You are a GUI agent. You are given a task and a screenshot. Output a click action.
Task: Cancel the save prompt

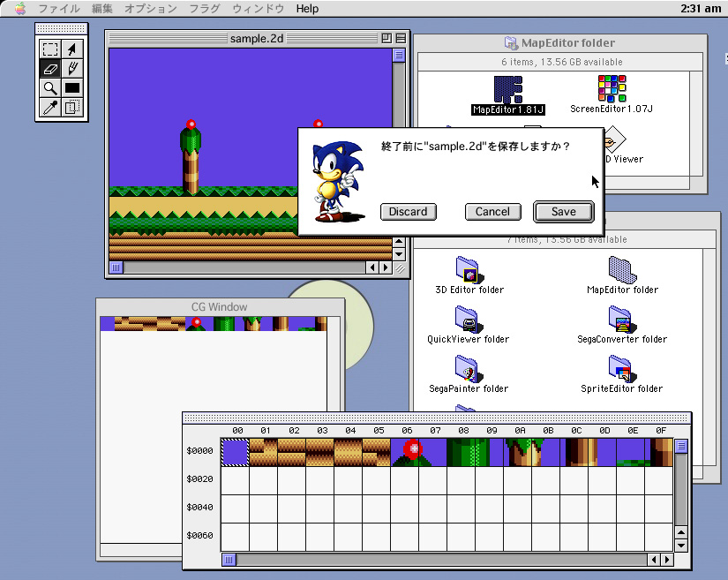tap(492, 212)
